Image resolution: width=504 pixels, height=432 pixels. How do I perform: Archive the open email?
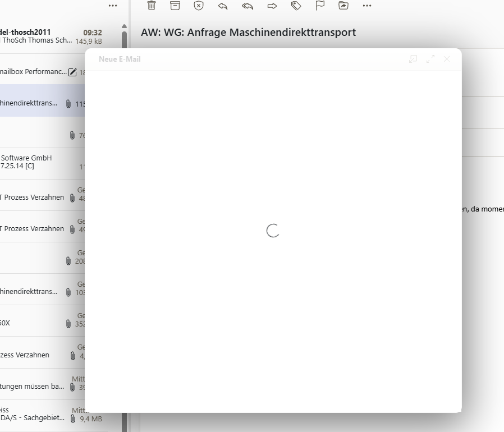(x=175, y=6)
